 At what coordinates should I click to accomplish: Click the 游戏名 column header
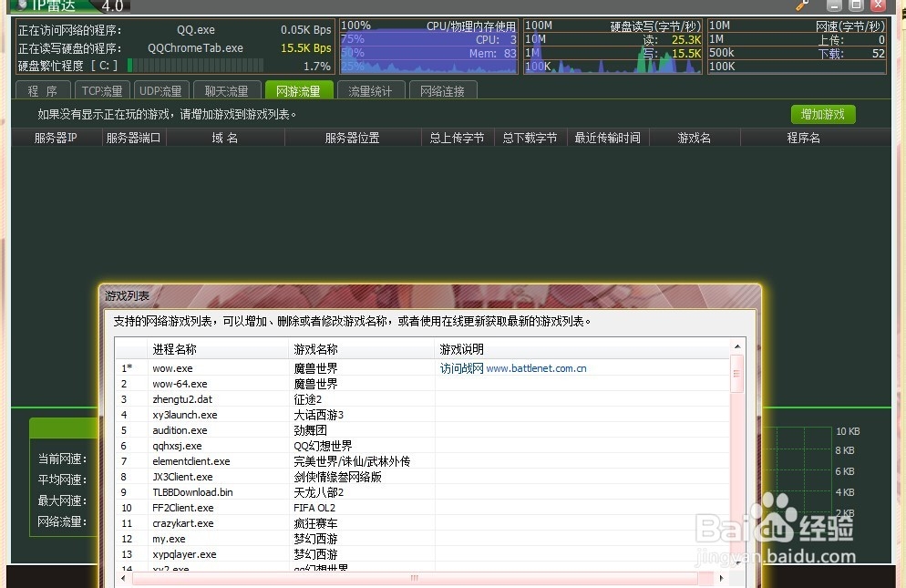(x=695, y=138)
